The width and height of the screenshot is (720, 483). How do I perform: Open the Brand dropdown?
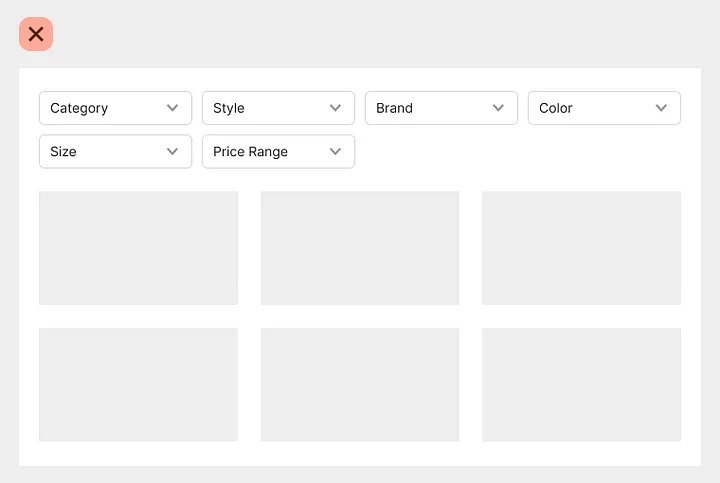pos(441,108)
